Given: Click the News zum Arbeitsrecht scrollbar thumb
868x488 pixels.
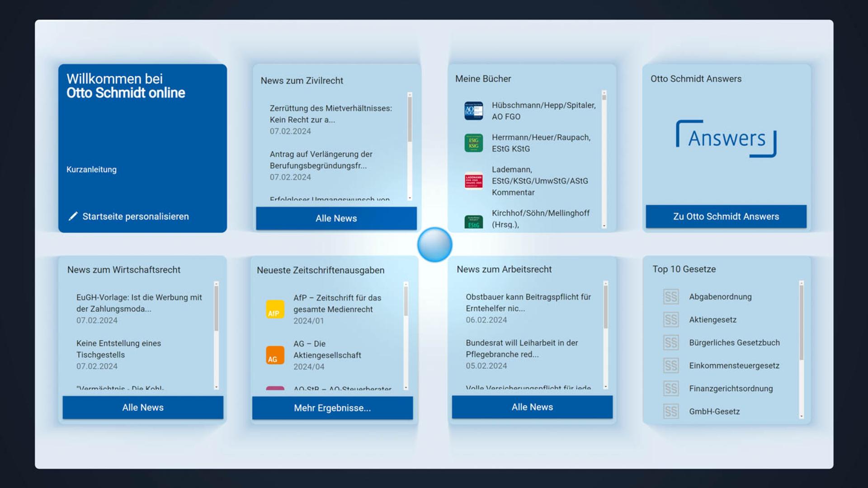Looking at the screenshot, I should click(605, 307).
